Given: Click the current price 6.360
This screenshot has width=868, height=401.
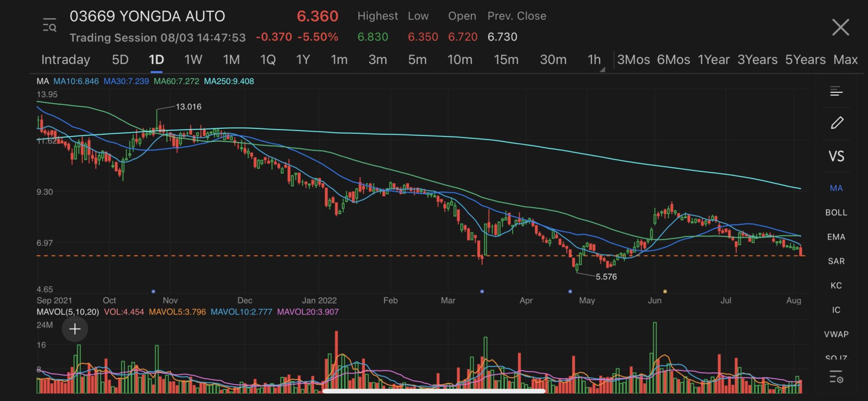Looking at the screenshot, I should point(317,16).
